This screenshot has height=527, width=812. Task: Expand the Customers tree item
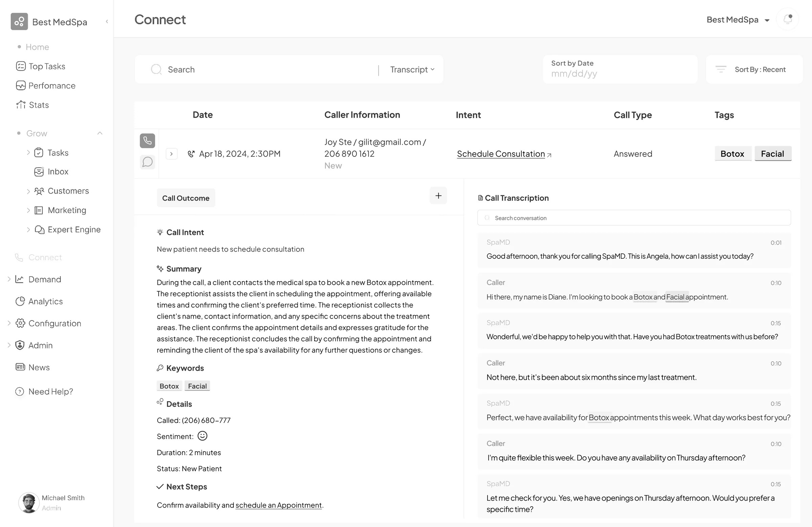coord(28,191)
